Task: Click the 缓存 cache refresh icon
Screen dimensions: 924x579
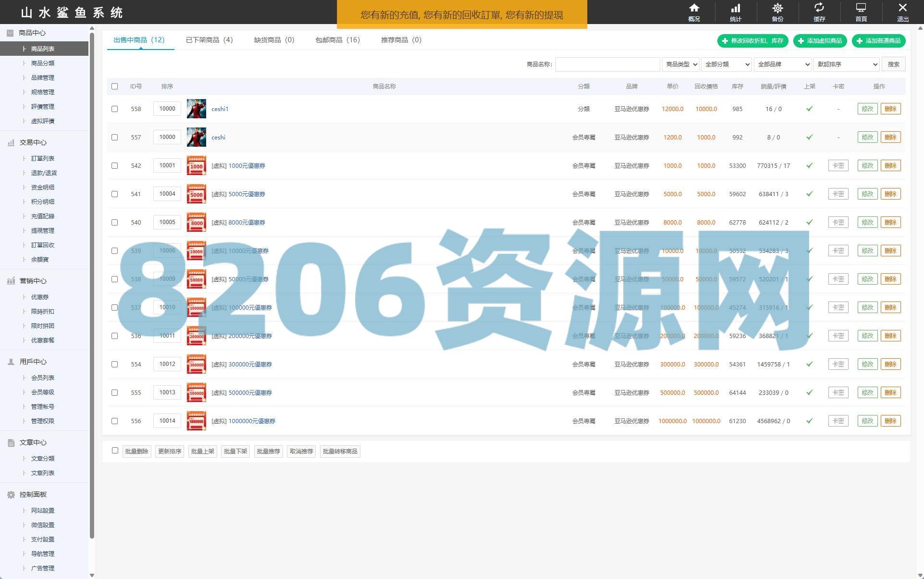Action: click(819, 9)
